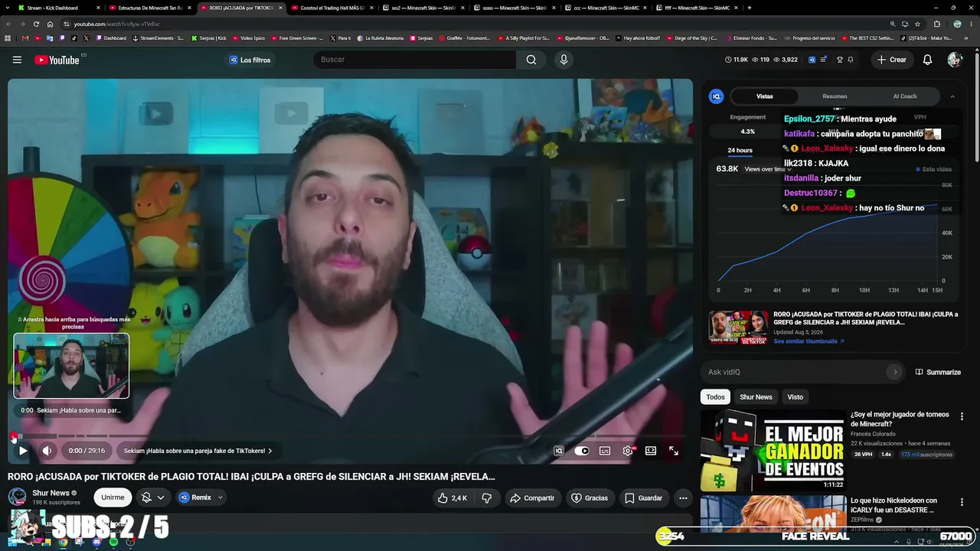Screen dimensions: 980x551
Task: Open the Spotify taskbar icon
Action: tap(113, 542)
